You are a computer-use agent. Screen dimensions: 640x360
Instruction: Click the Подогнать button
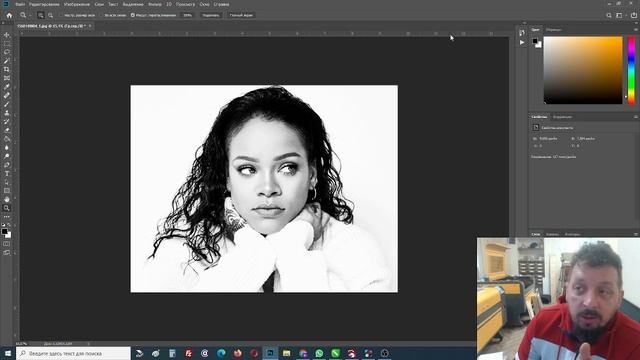pyautogui.click(x=211, y=16)
